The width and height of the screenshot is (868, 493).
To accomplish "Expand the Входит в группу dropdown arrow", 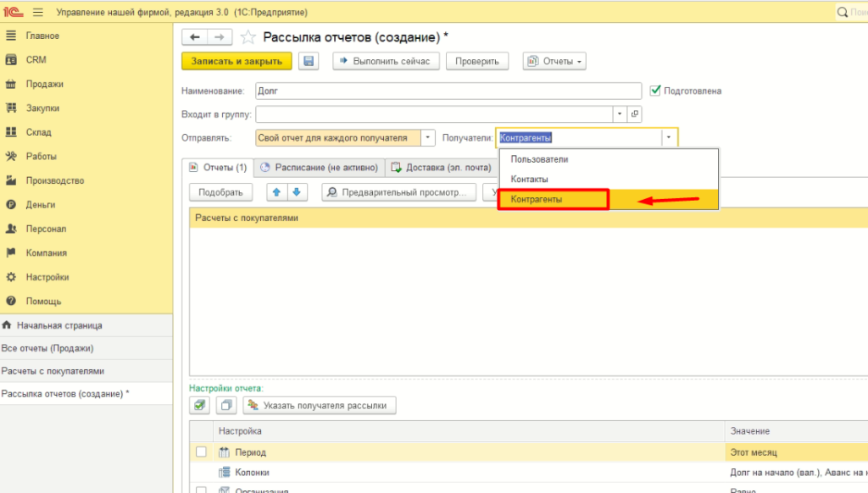I will tap(620, 114).
